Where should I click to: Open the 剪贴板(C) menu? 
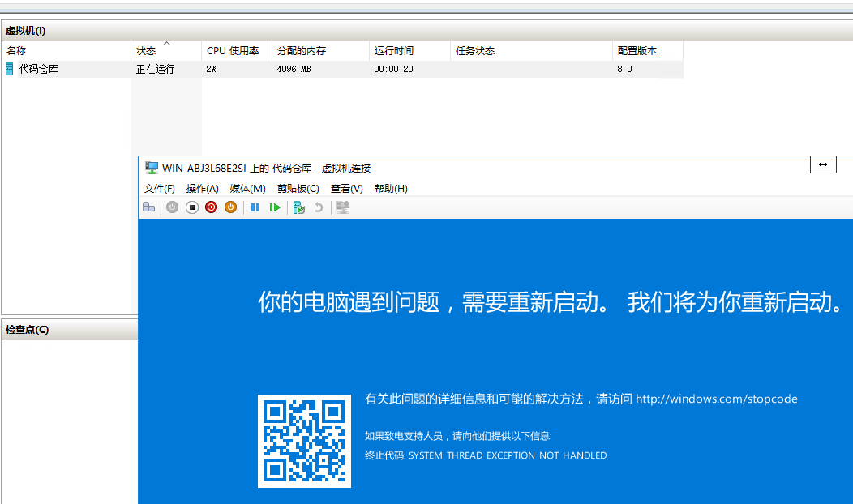pyautogui.click(x=298, y=189)
